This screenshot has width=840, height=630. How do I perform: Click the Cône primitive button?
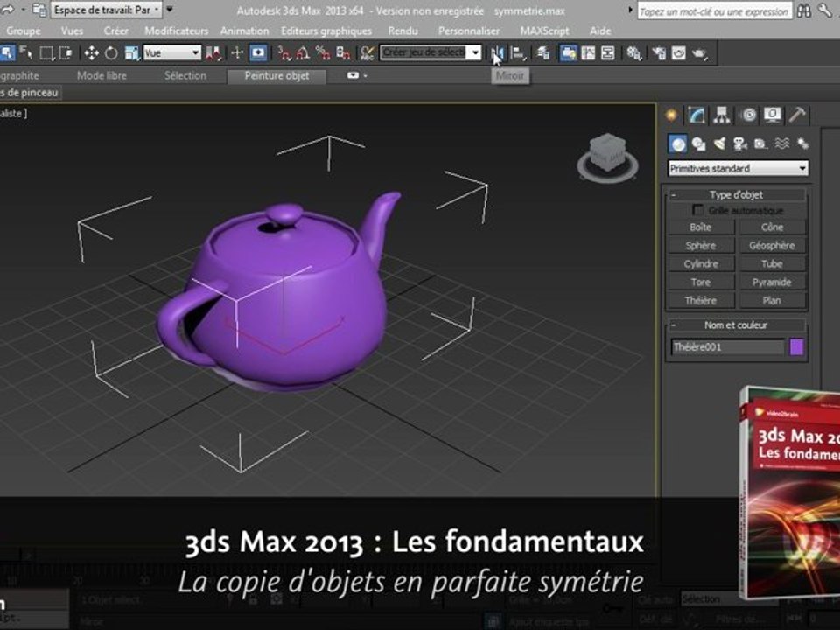point(772,227)
